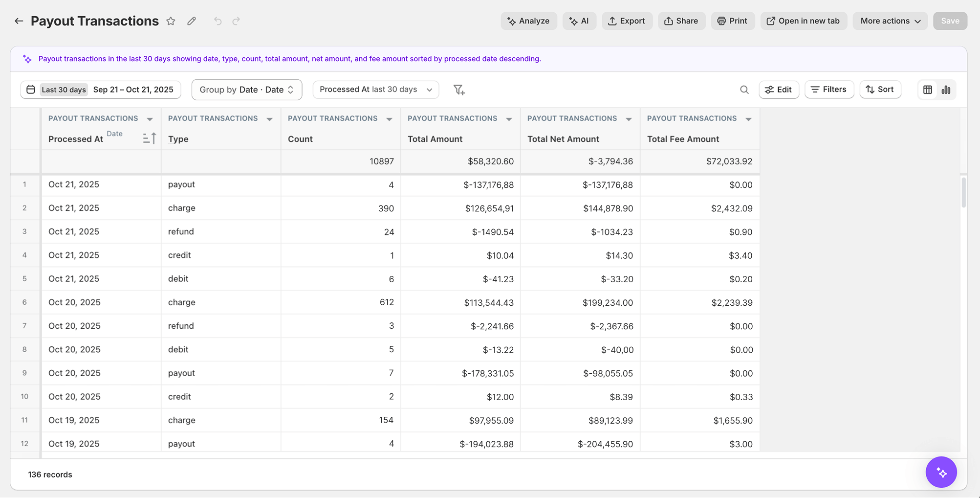Favorite the report using the star icon

(171, 21)
